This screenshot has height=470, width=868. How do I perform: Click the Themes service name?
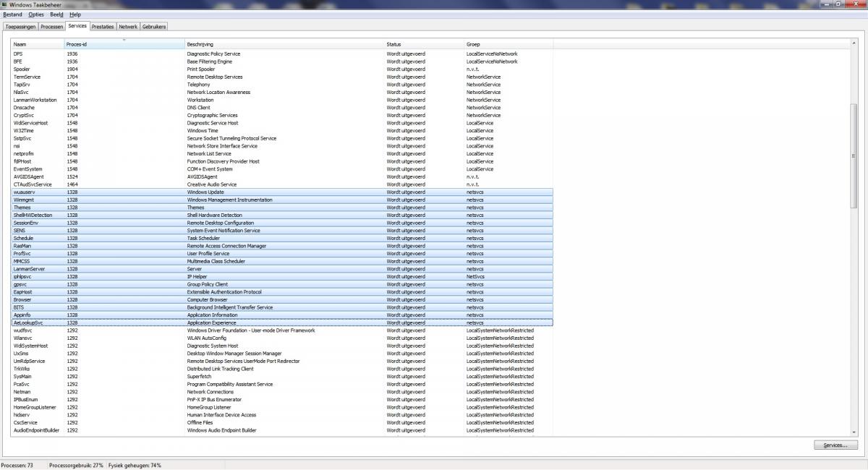(x=22, y=208)
